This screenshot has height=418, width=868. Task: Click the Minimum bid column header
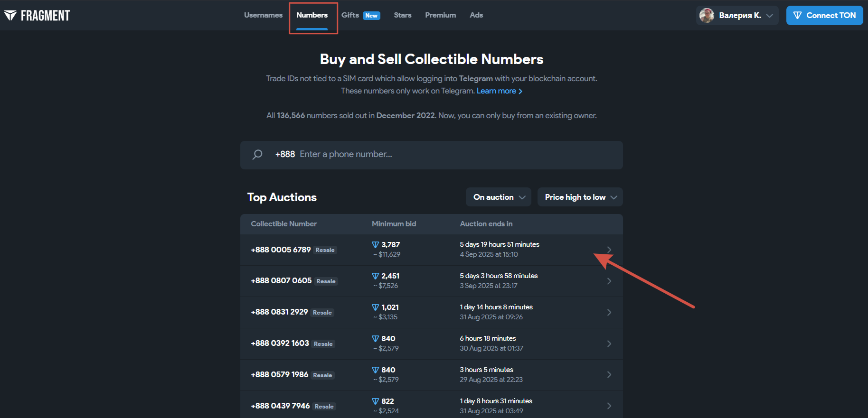click(394, 224)
